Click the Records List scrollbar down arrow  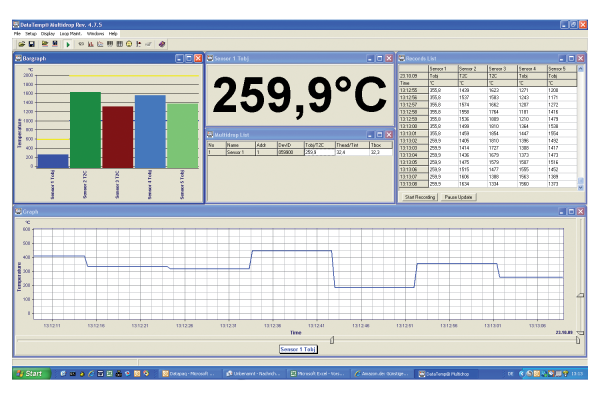click(x=580, y=188)
